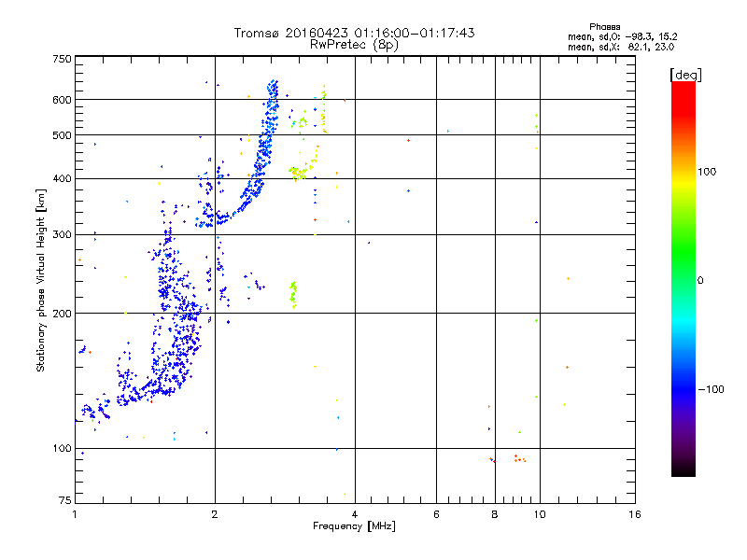Click the '6' frequency axis tick label
The image size is (747, 560).
pyautogui.click(x=436, y=514)
